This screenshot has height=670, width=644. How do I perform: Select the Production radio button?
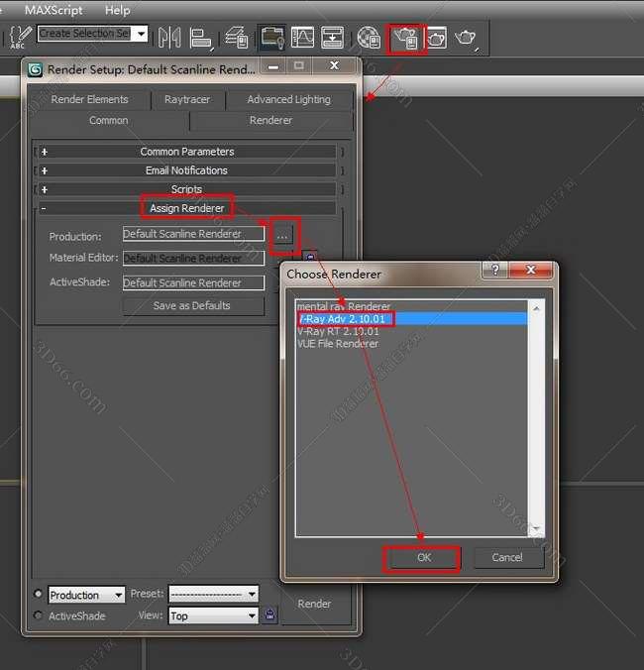tap(38, 594)
